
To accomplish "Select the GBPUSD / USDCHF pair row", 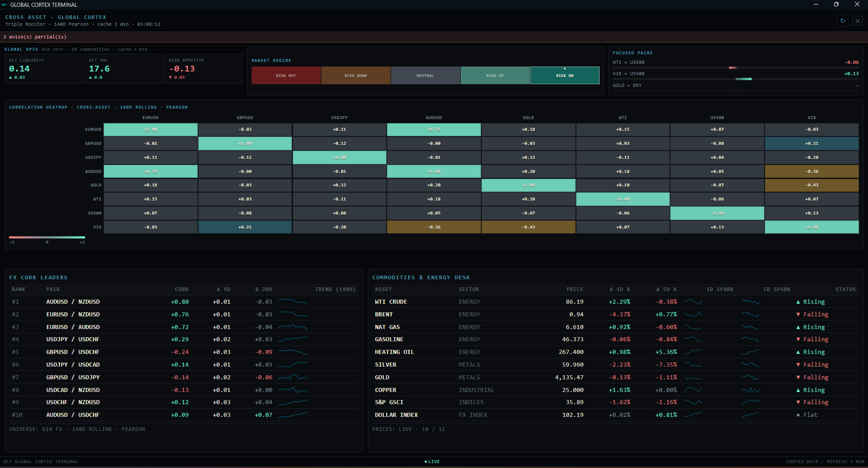I will coord(184,352).
